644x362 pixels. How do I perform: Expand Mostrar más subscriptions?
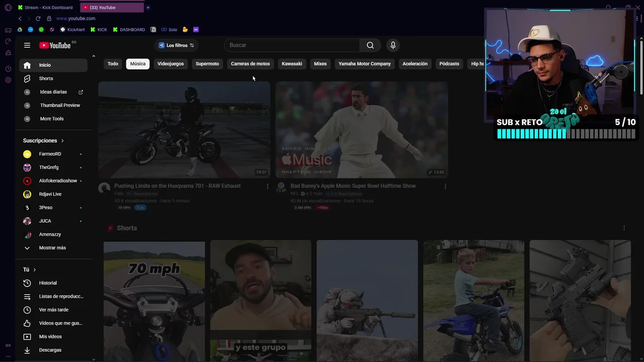pos(53,248)
